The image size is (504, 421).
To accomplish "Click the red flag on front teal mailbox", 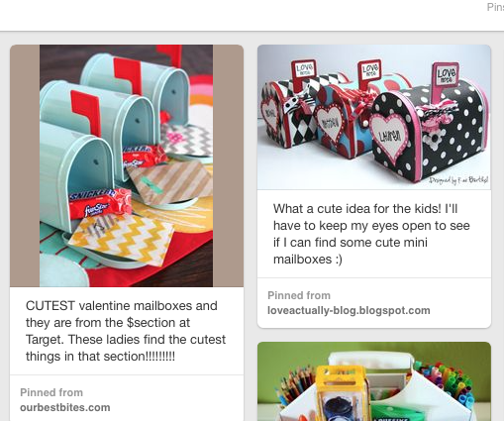I will pyautogui.click(x=85, y=112).
